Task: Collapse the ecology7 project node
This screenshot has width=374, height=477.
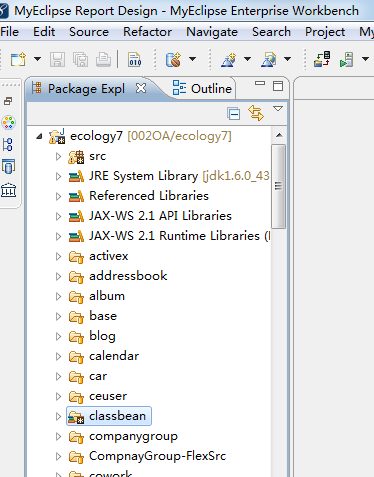Action: [x=39, y=136]
